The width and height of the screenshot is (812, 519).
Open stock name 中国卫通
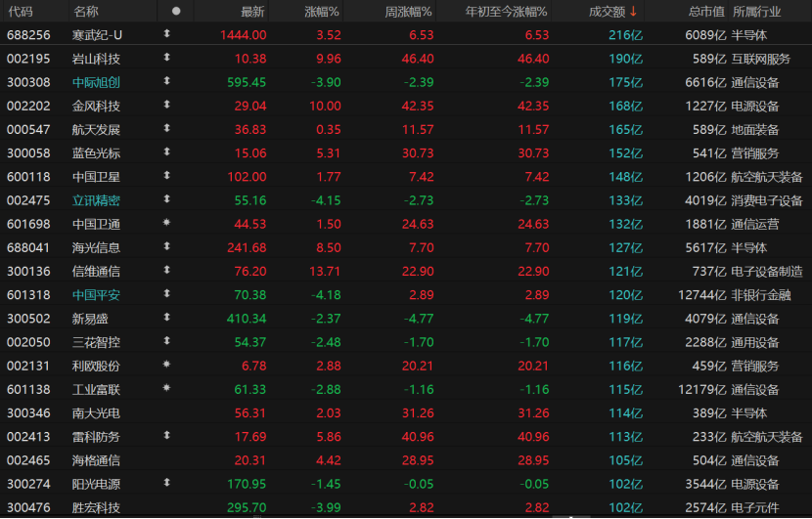point(96,224)
